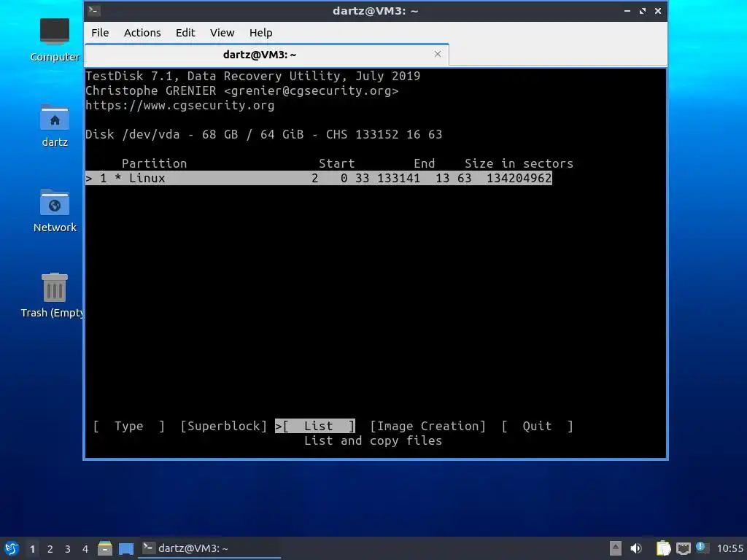Viewport: 747px width, 560px height.
Task: Click the terminal icon in title bar
Action: click(94, 10)
